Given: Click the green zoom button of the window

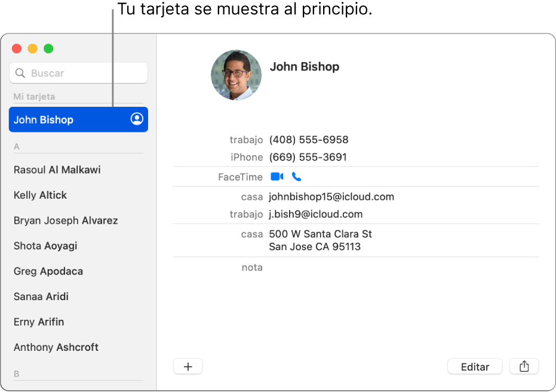Looking at the screenshot, I should coord(48,49).
